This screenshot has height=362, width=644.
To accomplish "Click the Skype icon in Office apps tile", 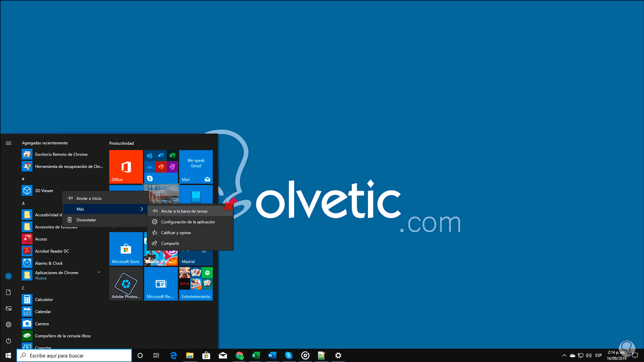I will (150, 178).
